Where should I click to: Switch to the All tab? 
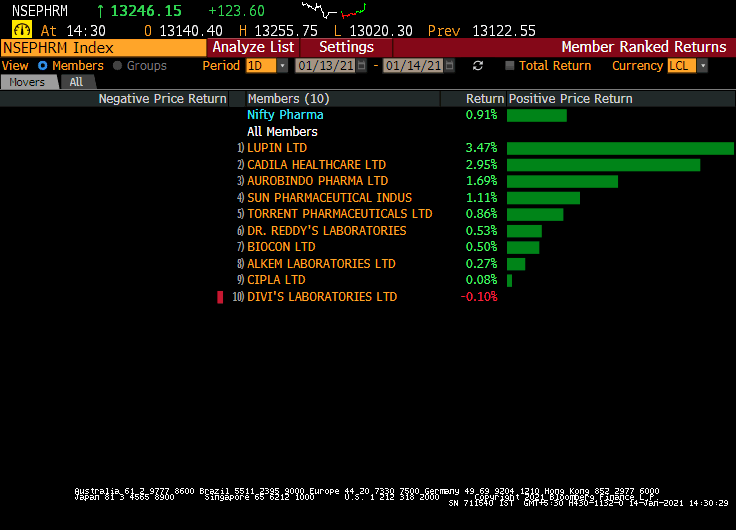coord(76,82)
